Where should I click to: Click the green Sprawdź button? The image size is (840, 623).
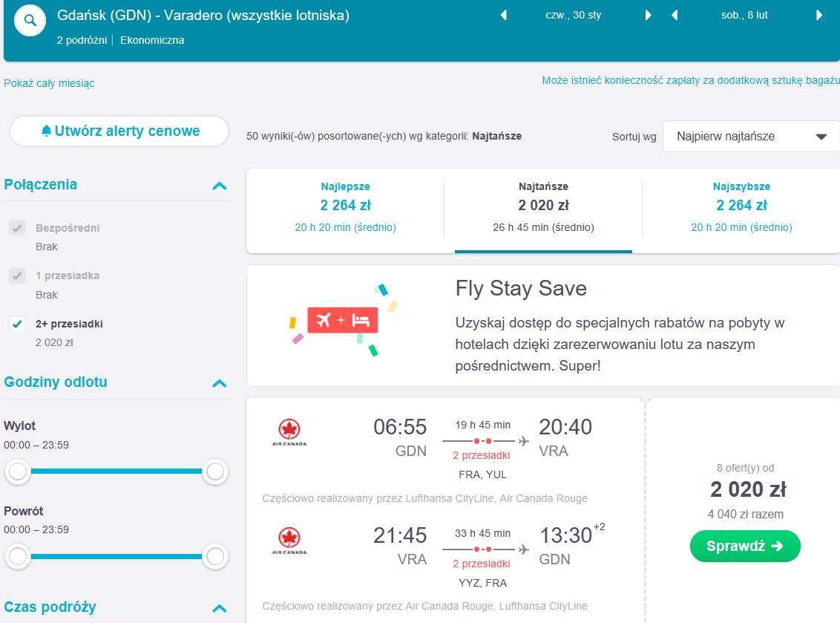tap(745, 546)
